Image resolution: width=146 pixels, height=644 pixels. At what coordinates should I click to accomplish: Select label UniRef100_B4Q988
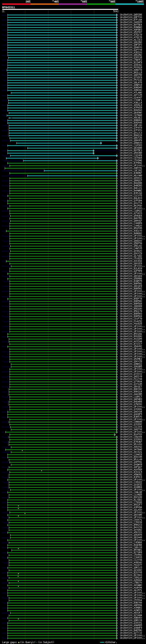(131, 183)
